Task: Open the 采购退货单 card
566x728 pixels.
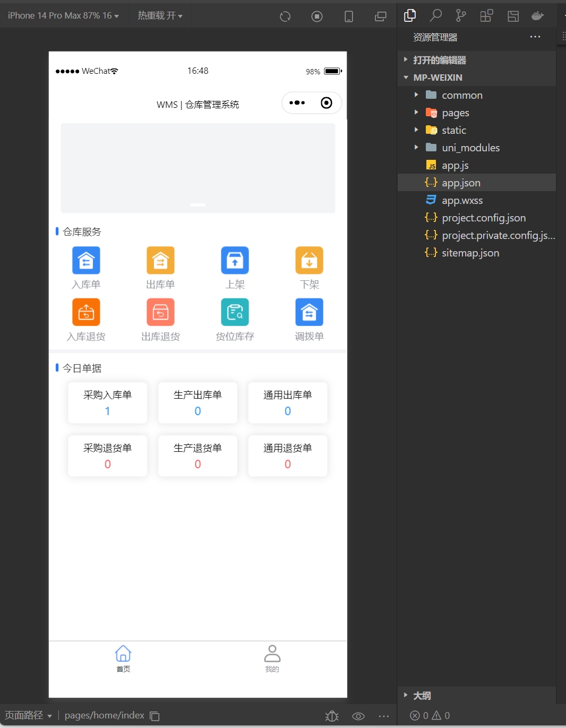Action: [107, 456]
